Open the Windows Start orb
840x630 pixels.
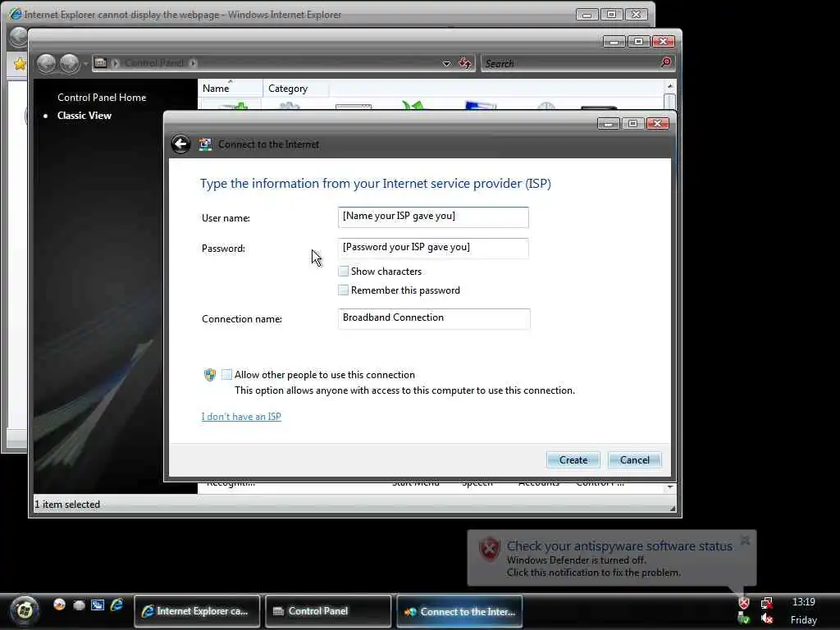24,609
